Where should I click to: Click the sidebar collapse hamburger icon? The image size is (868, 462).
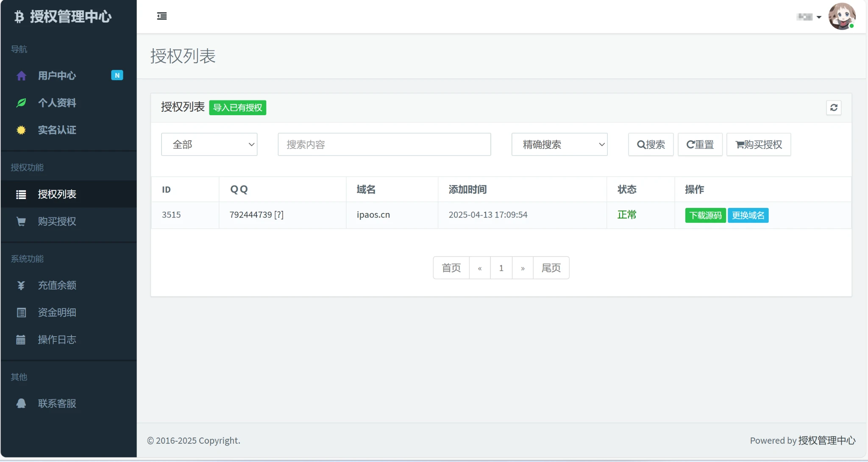click(161, 16)
